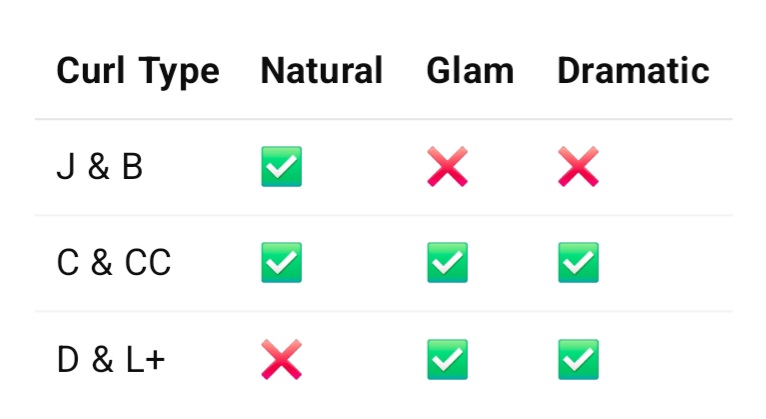Viewport: 766px width, 419px height.
Task: Select the red cross for J & B Dramatic
Action: point(578,167)
